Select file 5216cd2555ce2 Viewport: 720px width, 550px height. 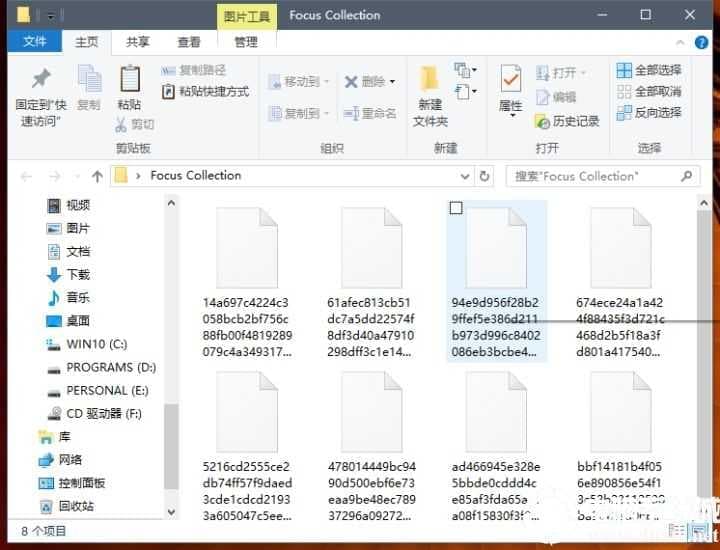(x=247, y=444)
